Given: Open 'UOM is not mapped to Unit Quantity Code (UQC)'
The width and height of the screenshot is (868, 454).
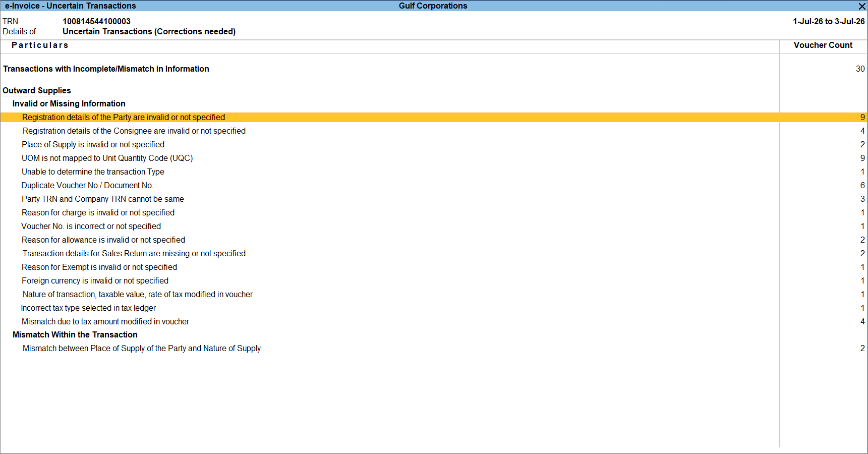Looking at the screenshot, I should pos(434,158).
